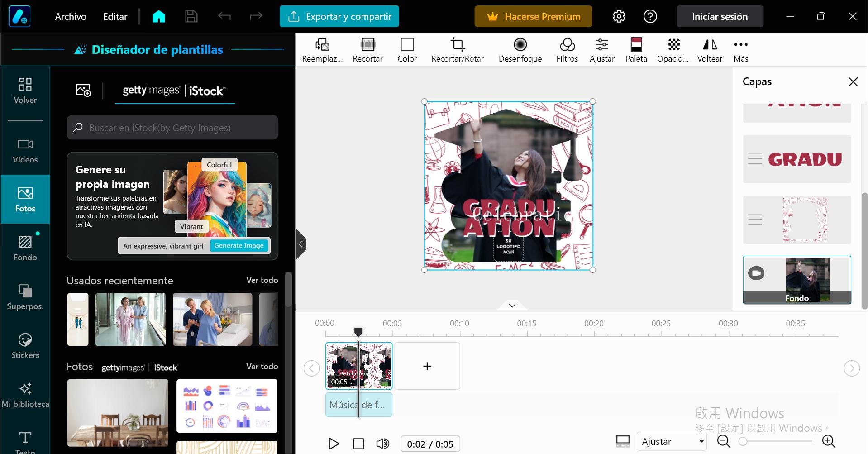Apply Desenfoque blur tool
The height and width of the screenshot is (454, 868).
click(x=520, y=50)
